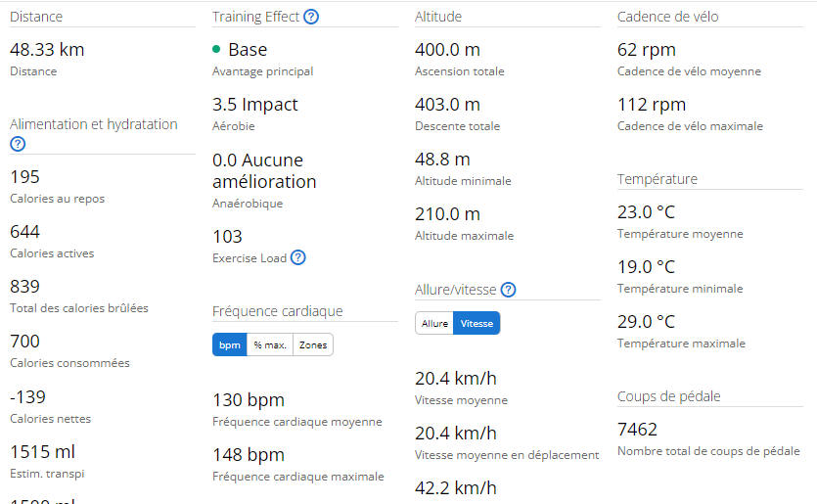Image resolution: width=817 pixels, height=504 pixels.
Task: Click the green Base status dot
Action: 216,50
